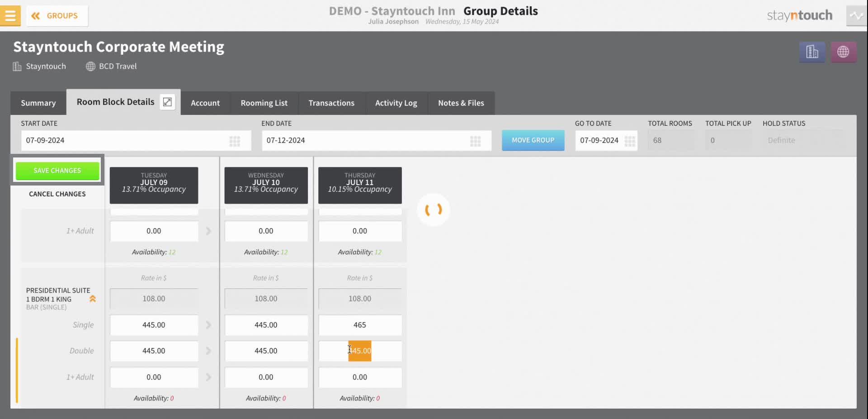Edit Double rate for July 10

[x=266, y=351]
